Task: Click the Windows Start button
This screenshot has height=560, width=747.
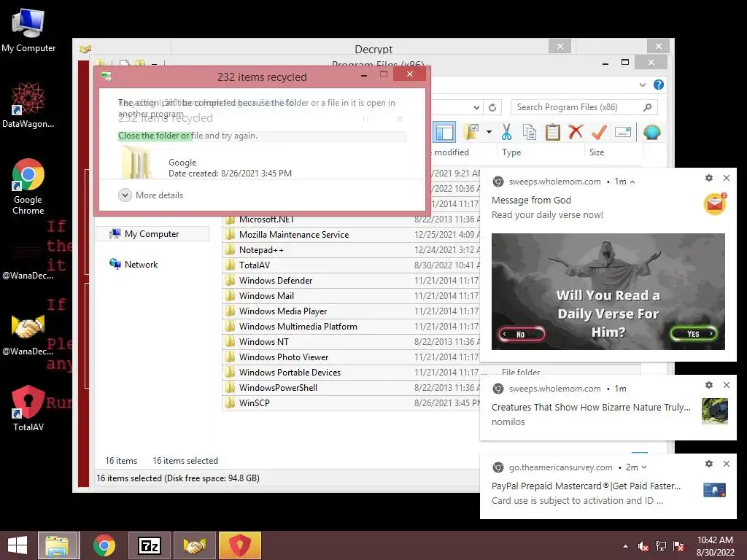Action: [18, 545]
